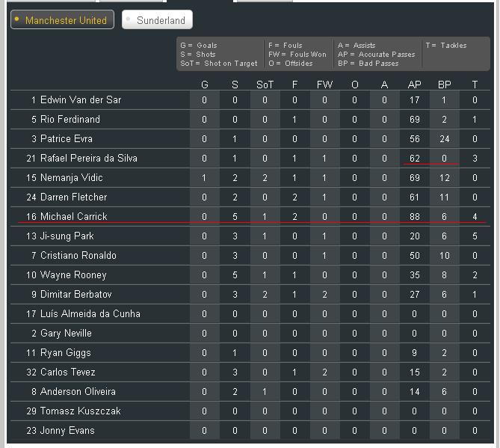Click the AP accurate passes column header
The image size is (500, 448).
(x=415, y=85)
